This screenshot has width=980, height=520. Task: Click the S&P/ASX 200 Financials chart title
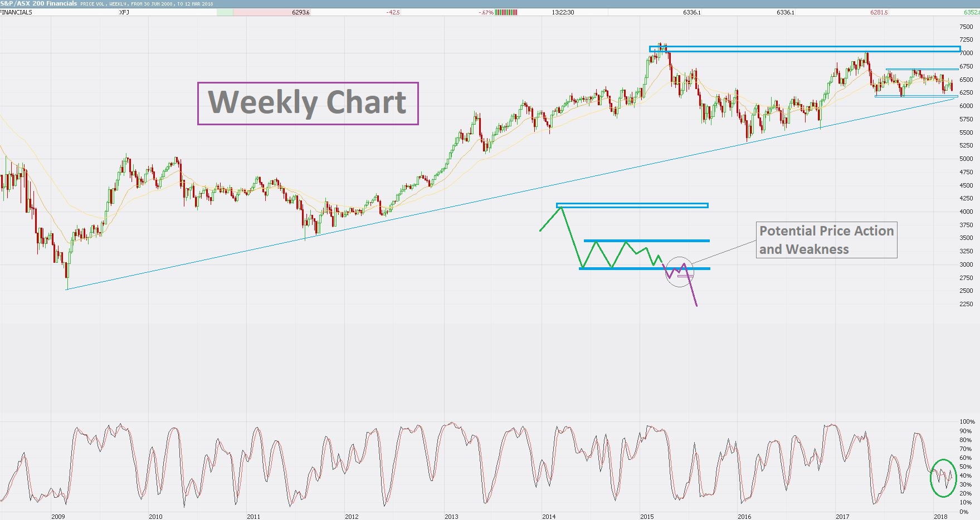point(39,3)
